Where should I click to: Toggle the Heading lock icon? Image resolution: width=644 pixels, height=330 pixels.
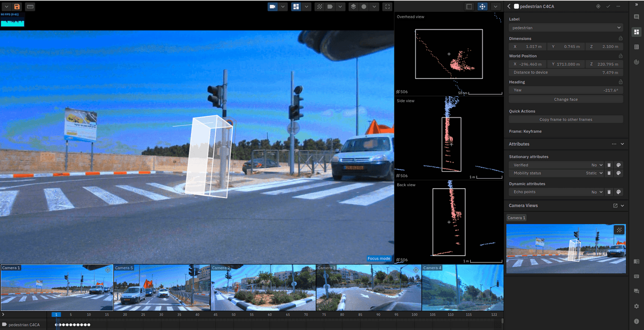620,82
